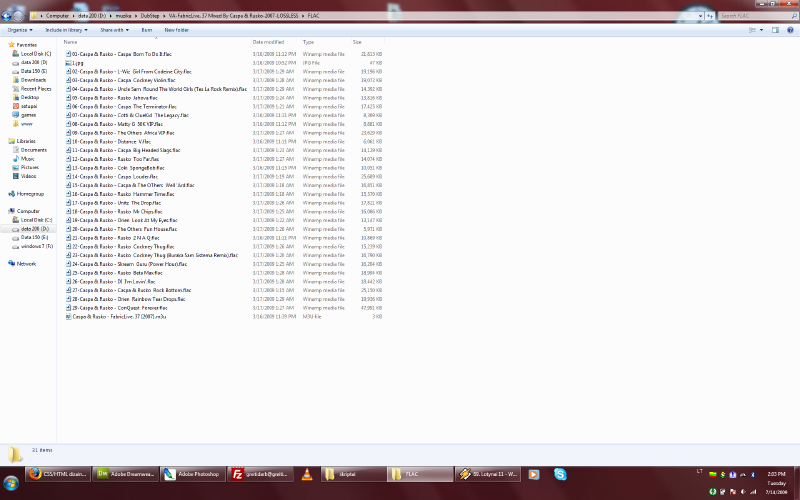Open the games favorite link
The width and height of the screenshot is (800, 500).
pyautogui.click(x=24, y=115)
